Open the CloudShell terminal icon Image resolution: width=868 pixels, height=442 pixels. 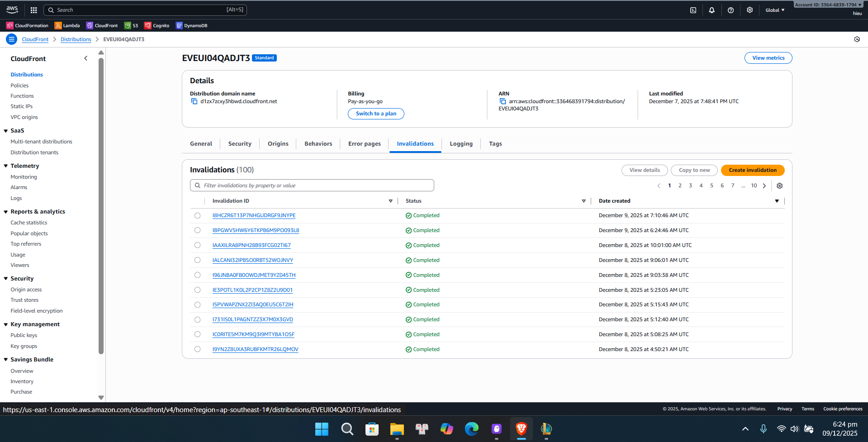click(x=693, y=10)
